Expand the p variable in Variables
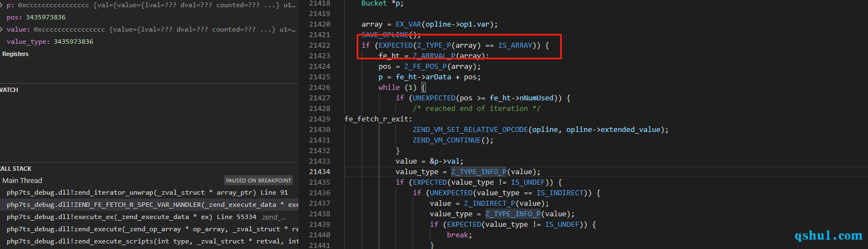 pos(2,4)
